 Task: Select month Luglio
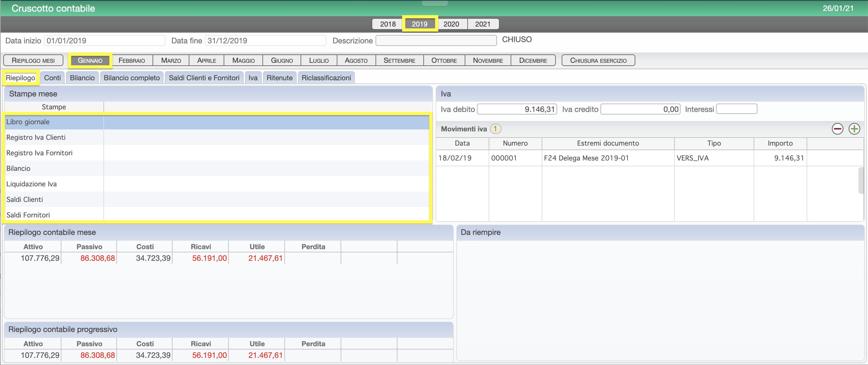tap(319, 61)
